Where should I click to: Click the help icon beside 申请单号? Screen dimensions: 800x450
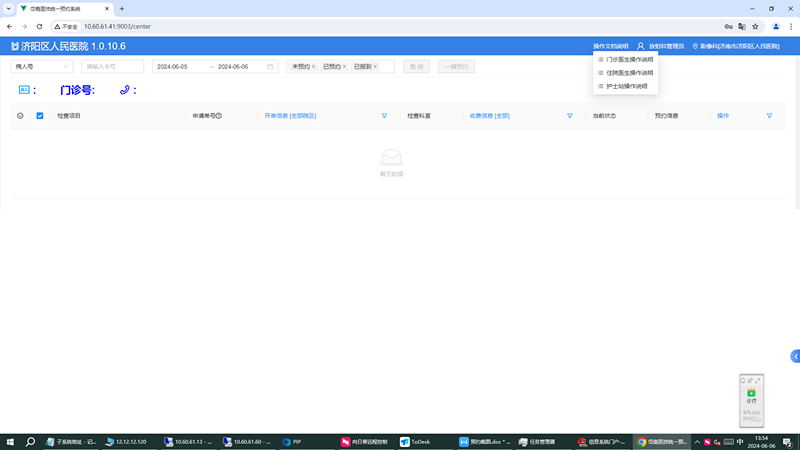(x=219, y=116)
